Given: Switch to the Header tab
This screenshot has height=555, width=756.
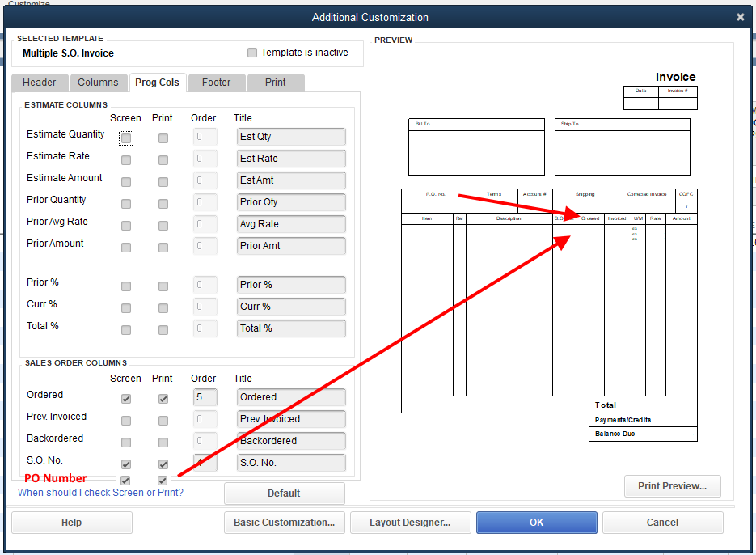Looking at the screenshot, I should click(39, 82).
